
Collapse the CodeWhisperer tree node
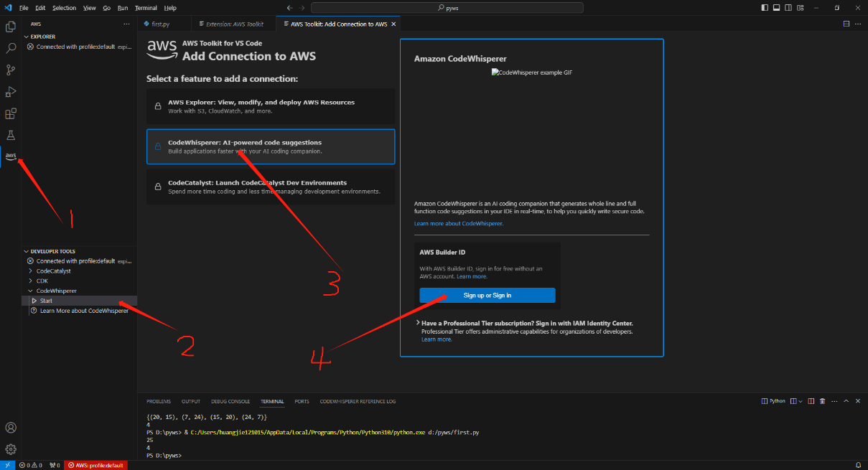tap(30, 291)
